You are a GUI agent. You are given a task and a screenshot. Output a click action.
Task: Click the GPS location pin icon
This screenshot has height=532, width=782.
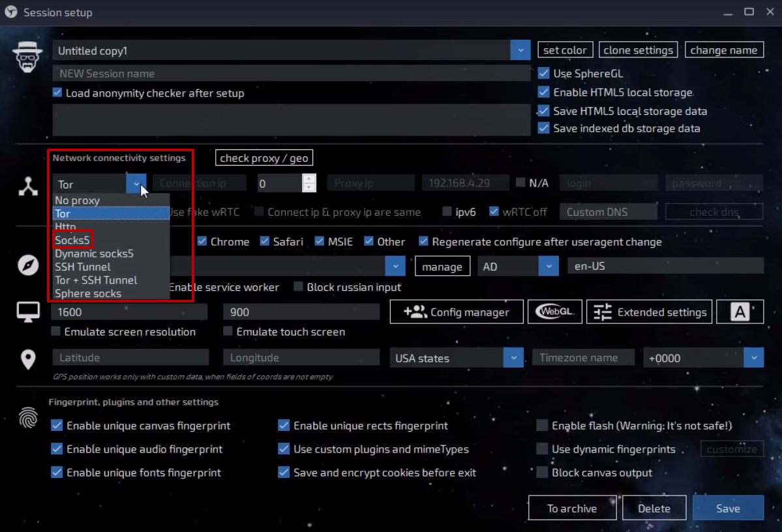point(28,359)
